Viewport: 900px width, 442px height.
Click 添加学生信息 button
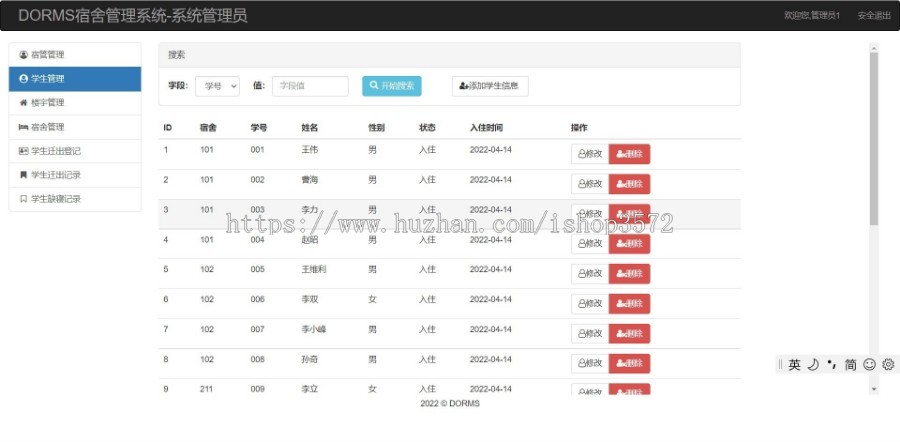(490, 86)
